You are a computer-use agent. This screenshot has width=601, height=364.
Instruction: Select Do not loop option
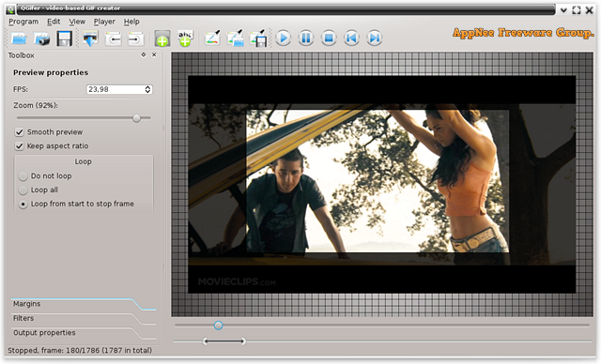click(23, 176)
